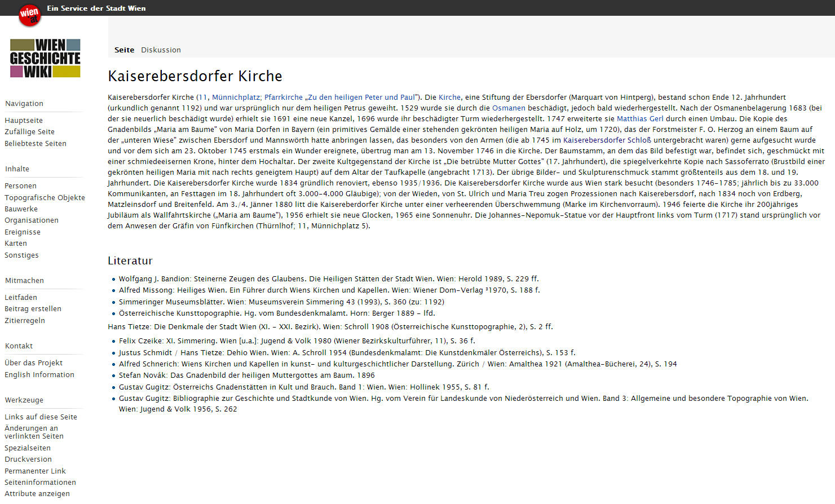Open the Zitierregeln page
This screenshot has width=835, height=504.
point(25,321)
